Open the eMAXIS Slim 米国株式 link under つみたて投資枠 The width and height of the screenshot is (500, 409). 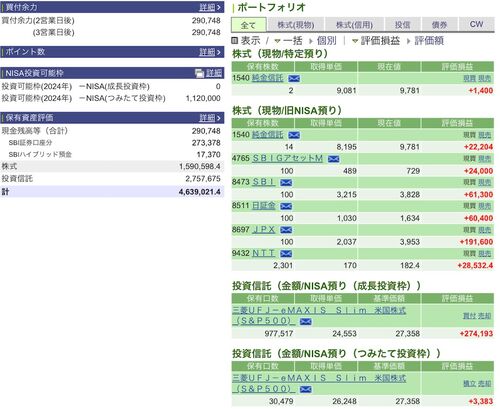point(319,383)
